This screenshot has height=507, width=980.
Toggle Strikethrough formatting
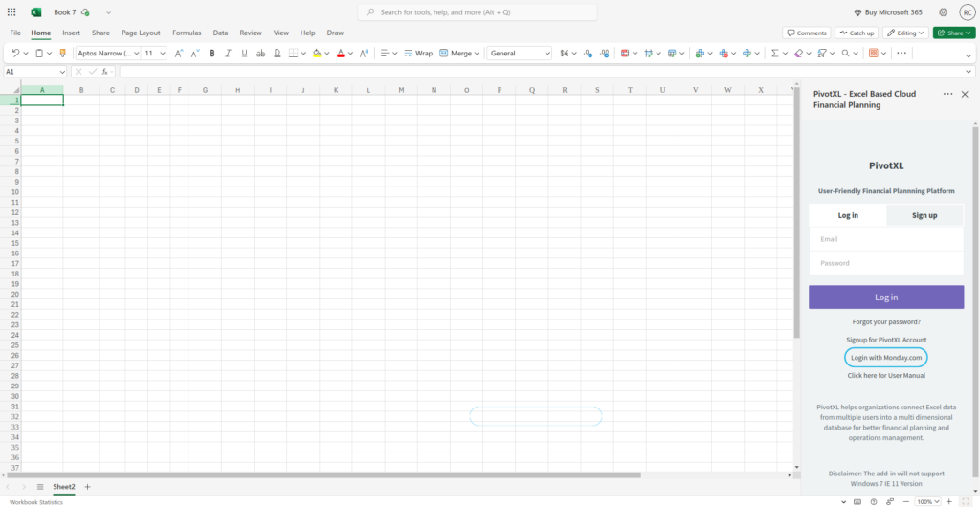click(x=260, y=53)
